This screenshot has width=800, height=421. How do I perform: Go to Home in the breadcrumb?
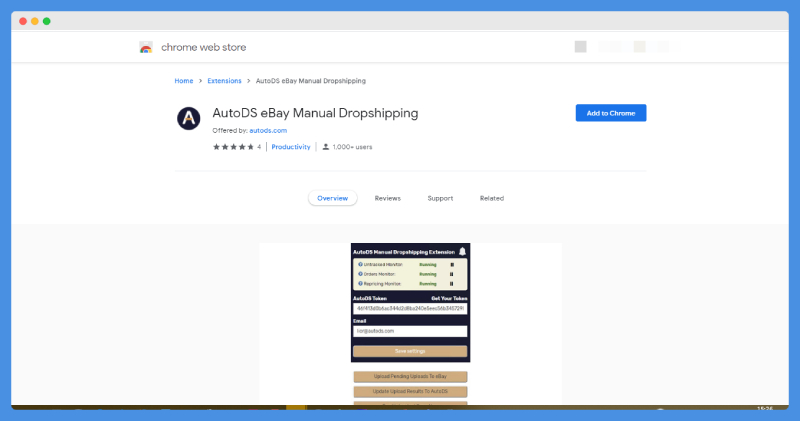pyautogui.click(x=184, y=81)
